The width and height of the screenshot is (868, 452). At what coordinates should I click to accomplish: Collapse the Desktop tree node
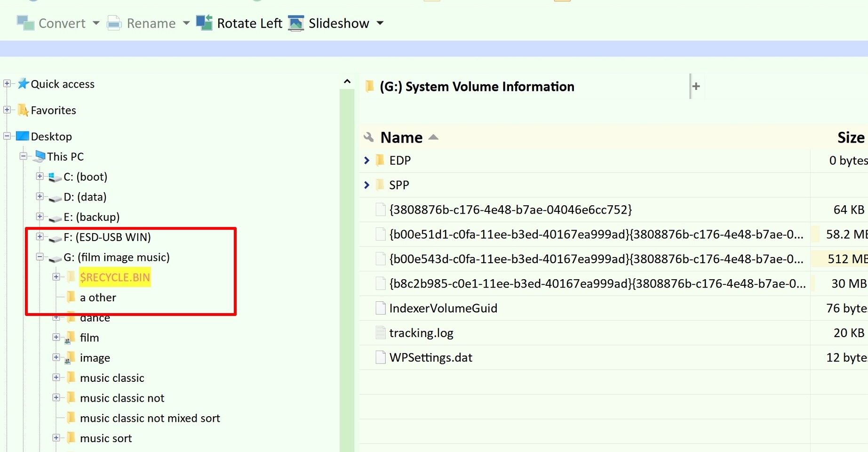[7, 136]
